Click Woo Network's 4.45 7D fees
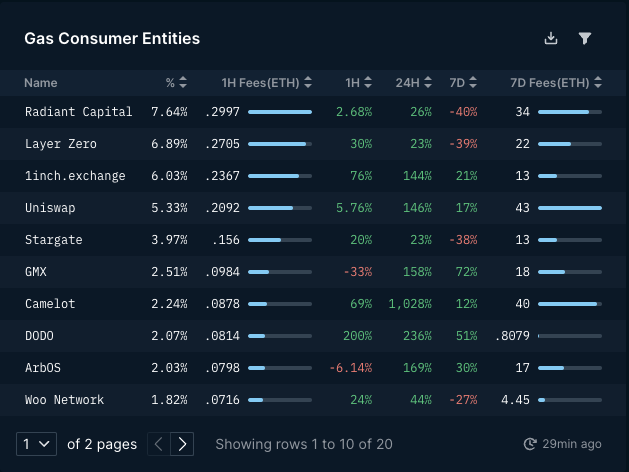This screenshot has height=472, width=629. (x=515, y=400)
